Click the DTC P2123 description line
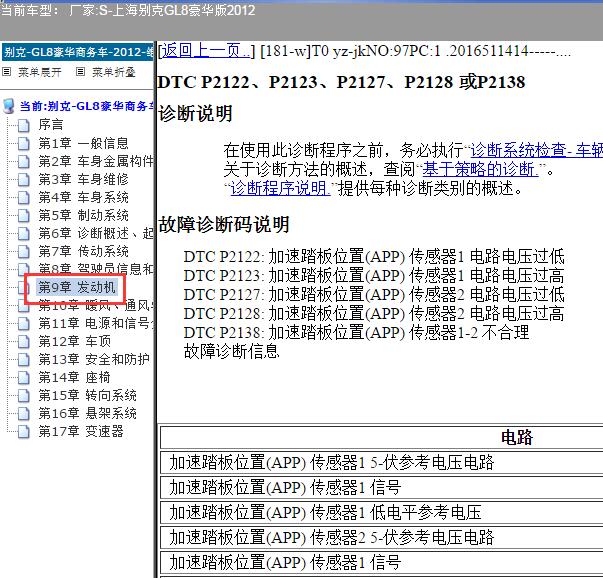 tap(374, 275)
